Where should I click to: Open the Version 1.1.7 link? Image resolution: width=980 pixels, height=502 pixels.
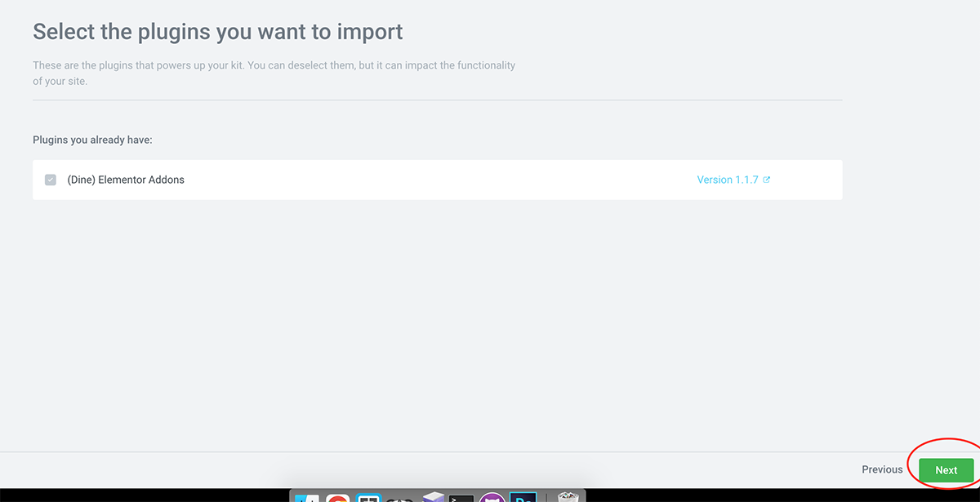(727, 180)
